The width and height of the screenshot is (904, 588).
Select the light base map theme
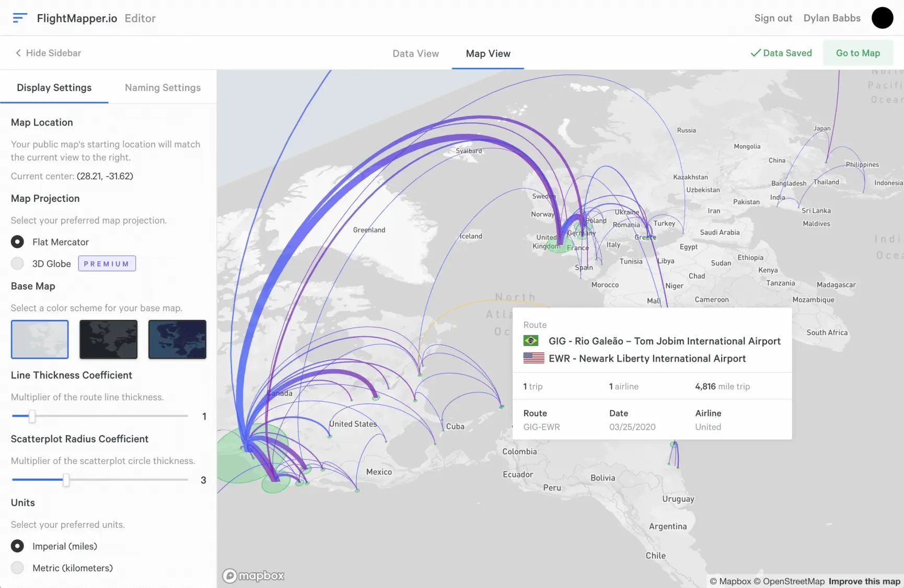pos(40,339)
